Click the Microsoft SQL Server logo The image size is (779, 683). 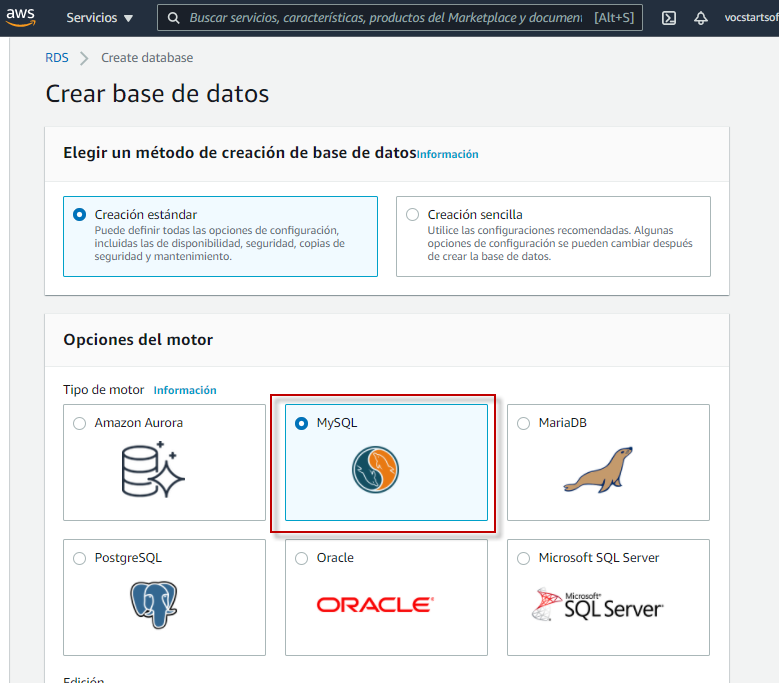click(x=598, y=605)
